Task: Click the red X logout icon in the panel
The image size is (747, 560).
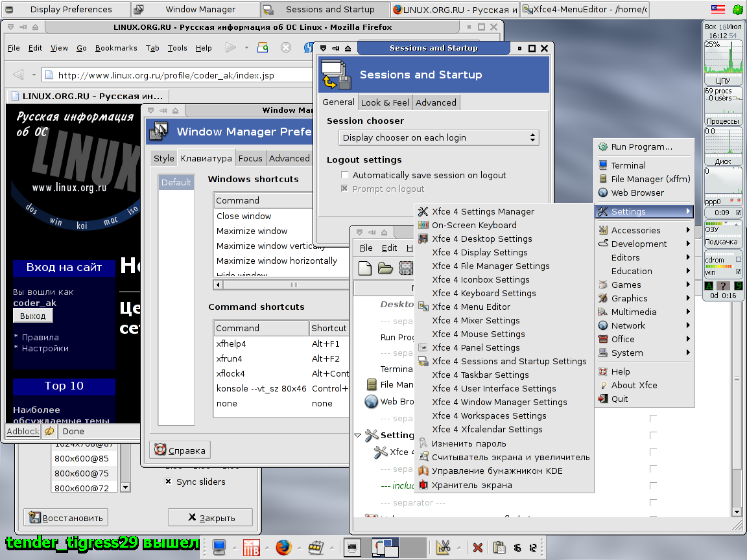Action: coord(478,548)
